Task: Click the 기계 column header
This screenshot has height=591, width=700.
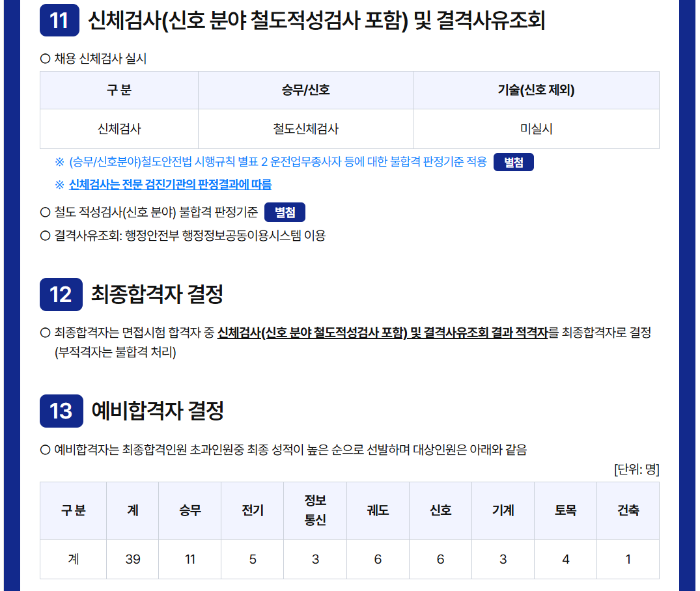Action: tap(503, 510)
